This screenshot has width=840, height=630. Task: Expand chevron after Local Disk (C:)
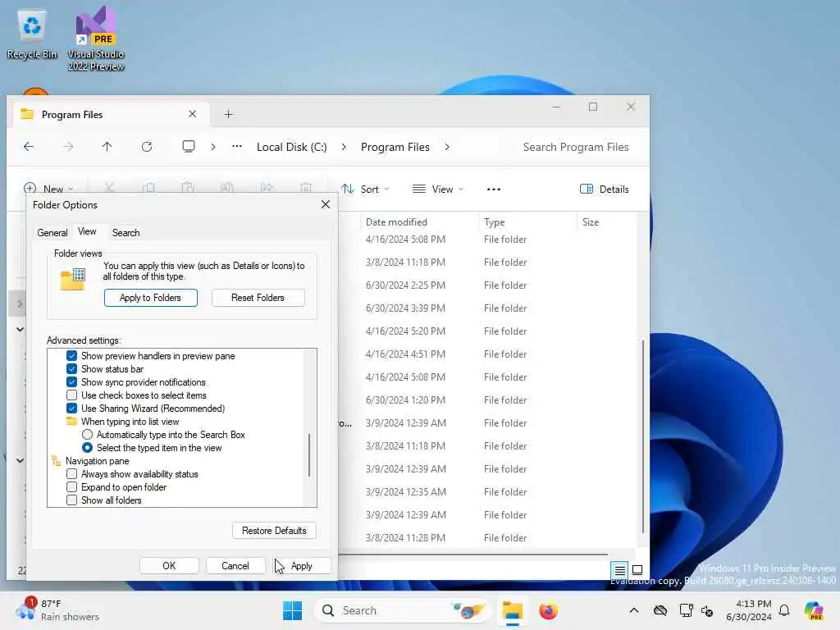pyautogui.click(x=344, y=147)
